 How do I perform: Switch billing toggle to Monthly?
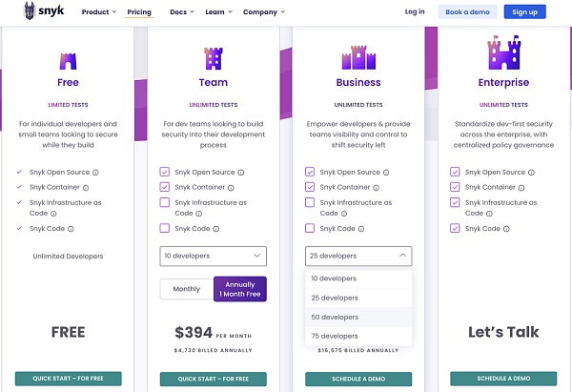pos(186,289)
